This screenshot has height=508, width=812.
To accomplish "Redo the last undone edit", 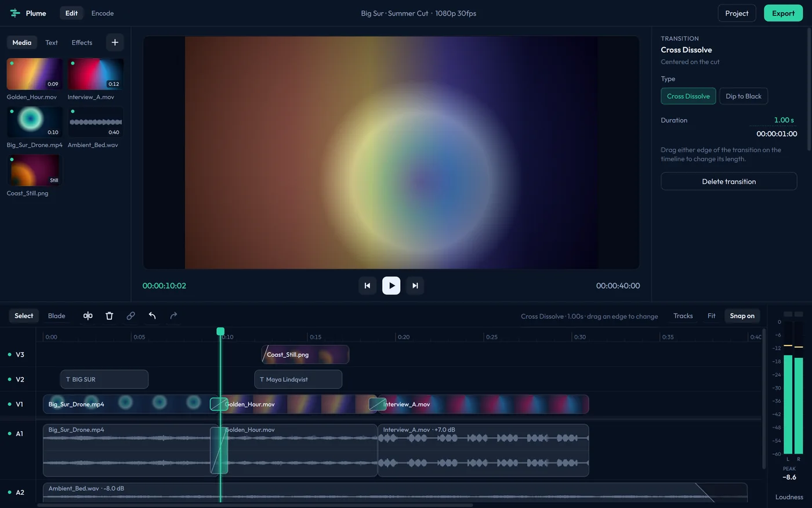I will 173,316.
